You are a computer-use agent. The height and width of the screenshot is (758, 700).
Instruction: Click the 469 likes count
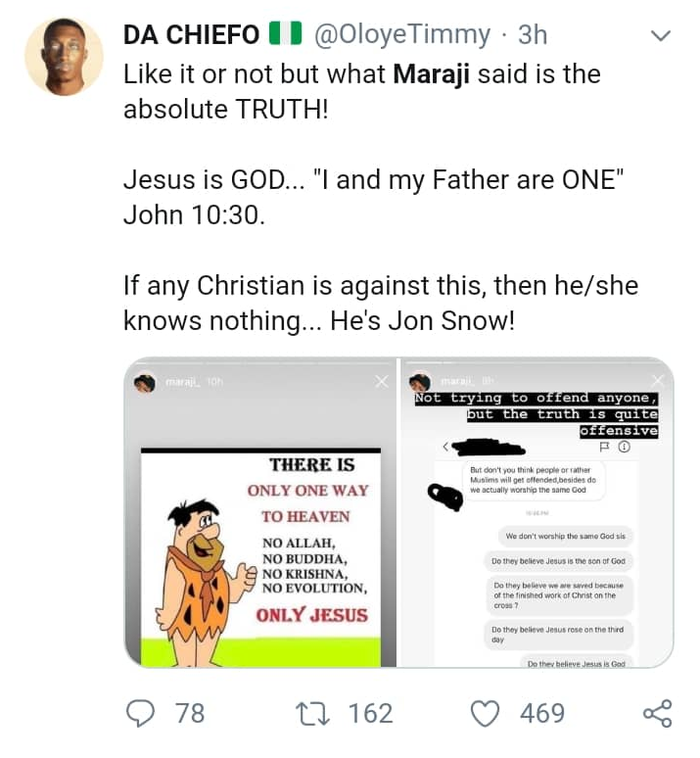pyautogui.click(x=541, y=713)
